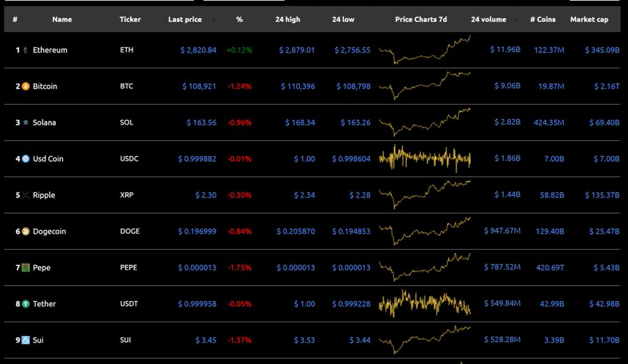Image resolution: width=628 pixels, height=364 pixels.
Task: Sort by the 24 high header
Action: [x=287, y=20]
